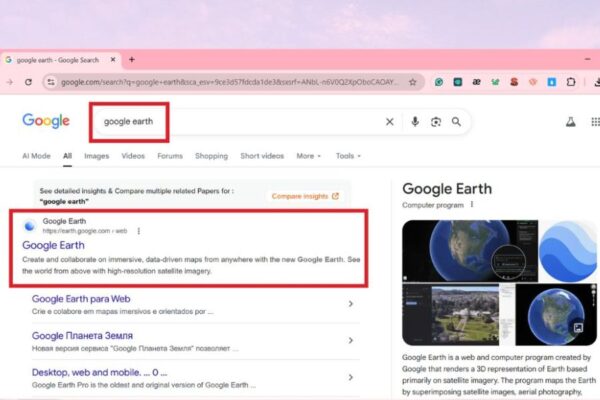Reload the page
This screenshot has width=600, height=400.
[28, 82]
